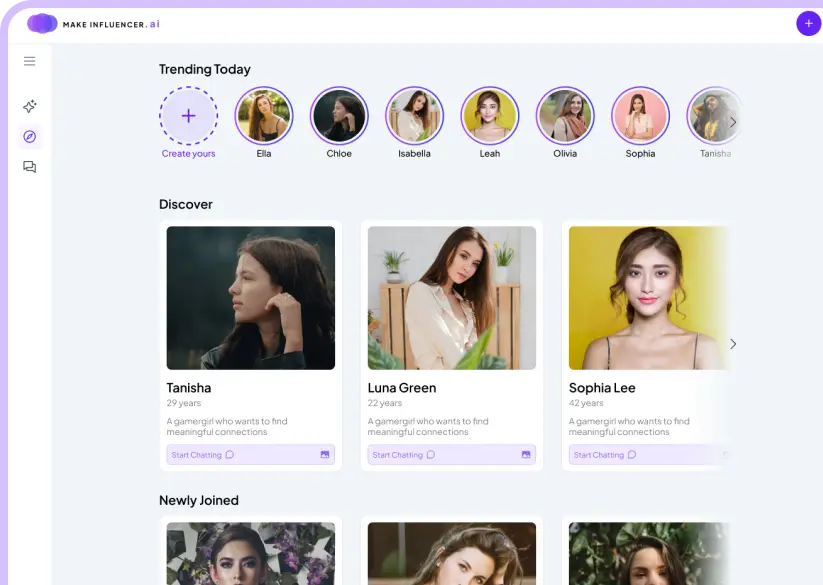The image size is (823, 585).
Task: Click the gallery icon on Luna Green's card
Action: (x=527, y=454)
